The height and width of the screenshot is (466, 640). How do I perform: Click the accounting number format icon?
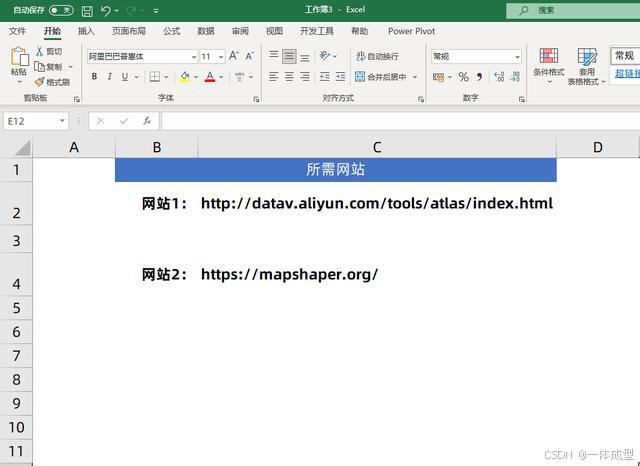(438, 77)
